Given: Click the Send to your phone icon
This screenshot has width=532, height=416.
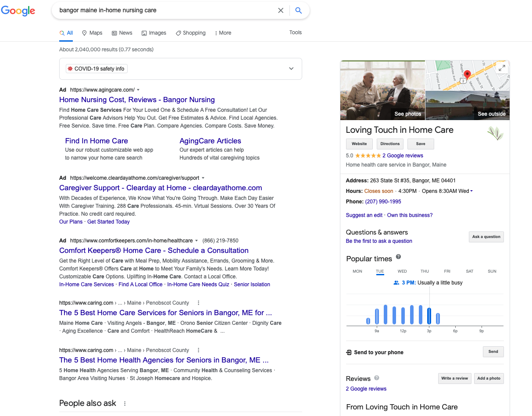Looking at the screenshot, I should point(349,352).
